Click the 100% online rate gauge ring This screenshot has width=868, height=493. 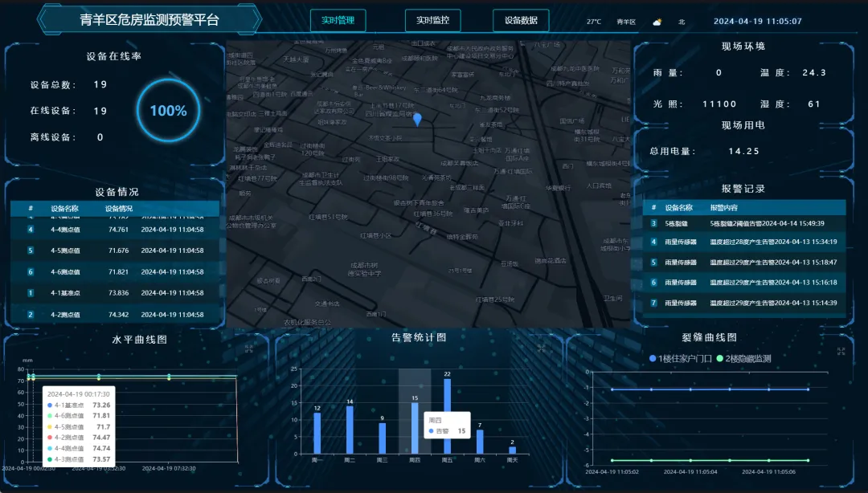[x=167, y=111]
